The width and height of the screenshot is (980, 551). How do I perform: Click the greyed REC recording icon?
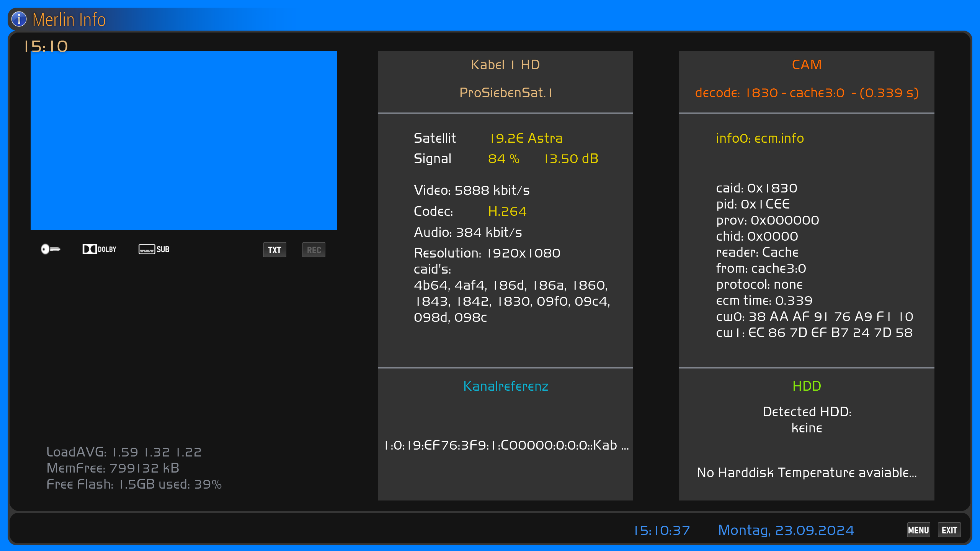pyautogui.click(x=314, y=250)
